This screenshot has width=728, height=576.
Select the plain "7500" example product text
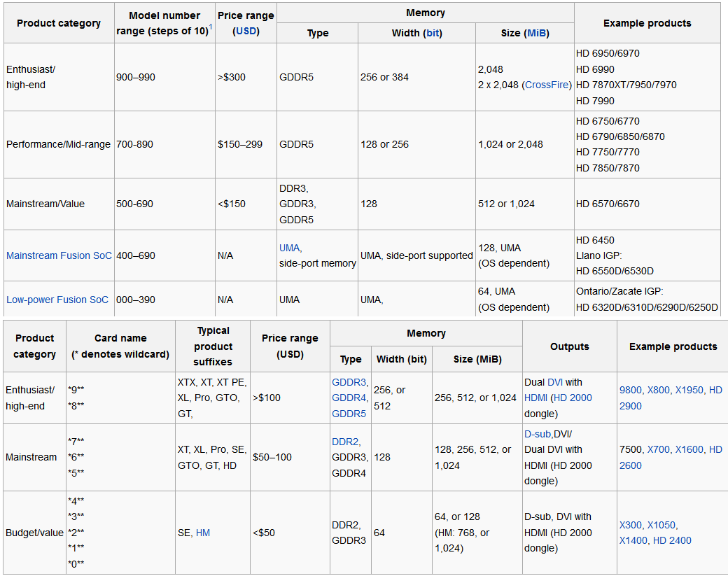coord(631,450)
